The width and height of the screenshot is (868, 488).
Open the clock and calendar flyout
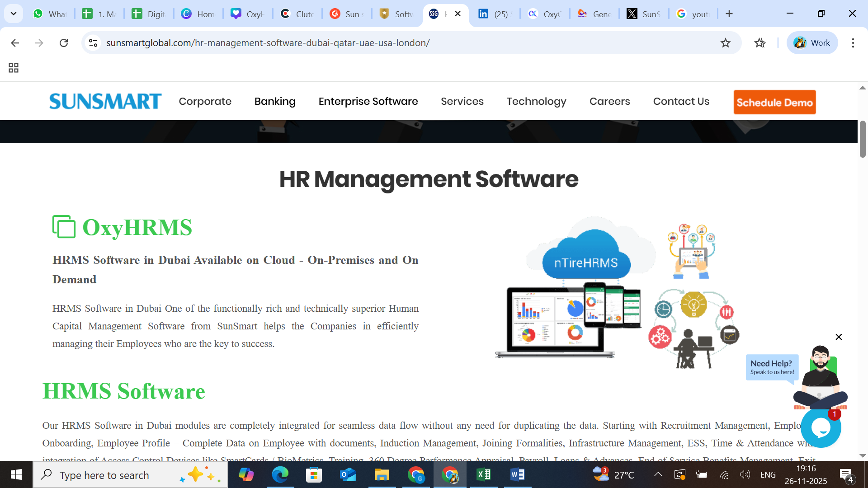click(806, 474)
